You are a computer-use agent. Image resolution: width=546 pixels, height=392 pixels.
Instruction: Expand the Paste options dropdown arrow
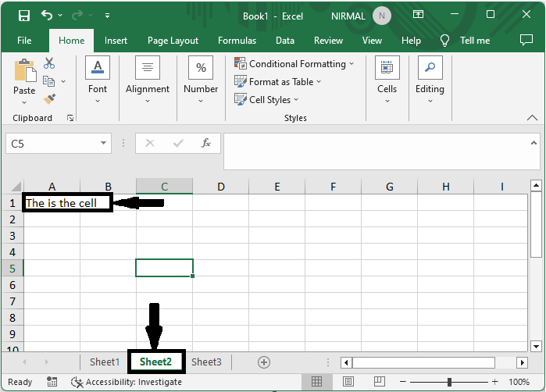[x=24, y=102]
